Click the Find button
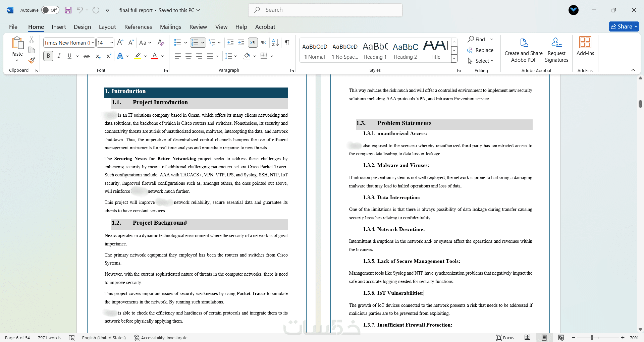This screenshot has height=342, width=644. click(477, 39)
